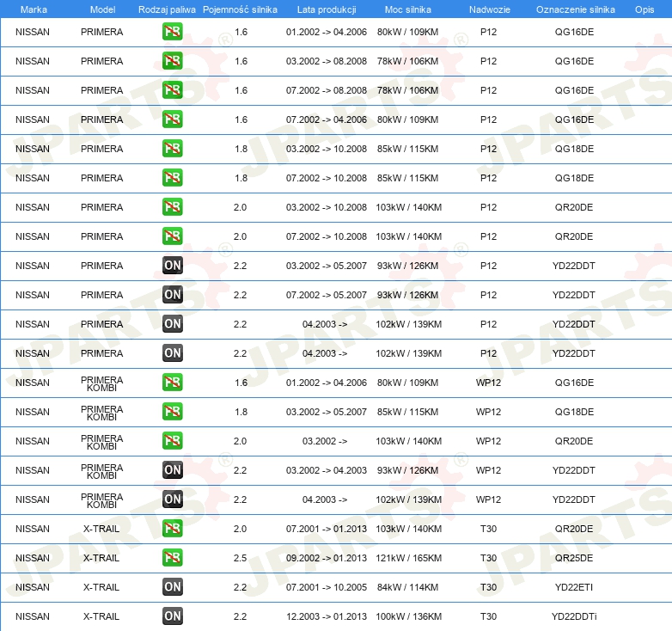
Task: Click X-TRAIL model in YD22ETI row
Action: click(x=101, y=587)
